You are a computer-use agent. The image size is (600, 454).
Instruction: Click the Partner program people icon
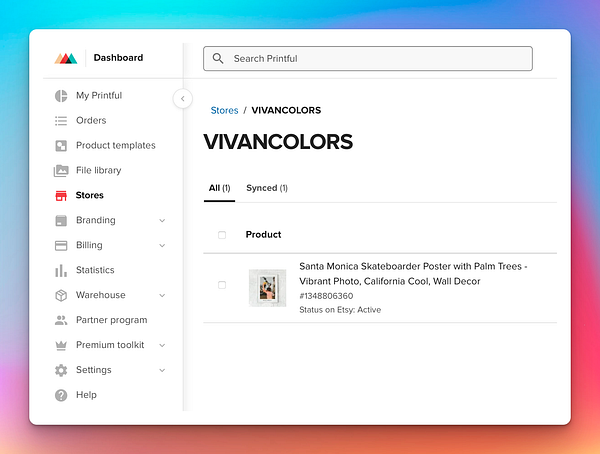61,320
